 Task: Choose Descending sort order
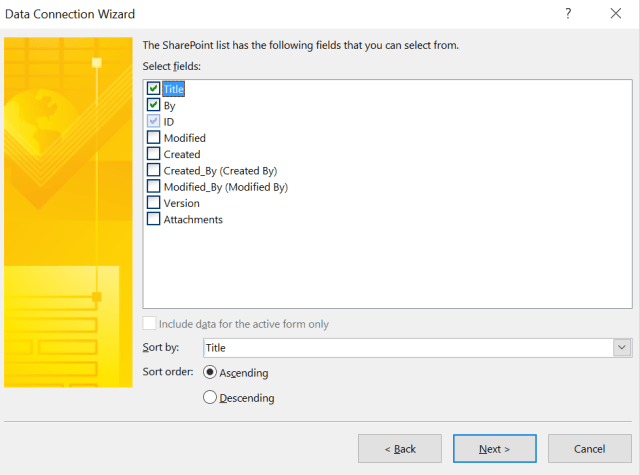tap(210, 397)
